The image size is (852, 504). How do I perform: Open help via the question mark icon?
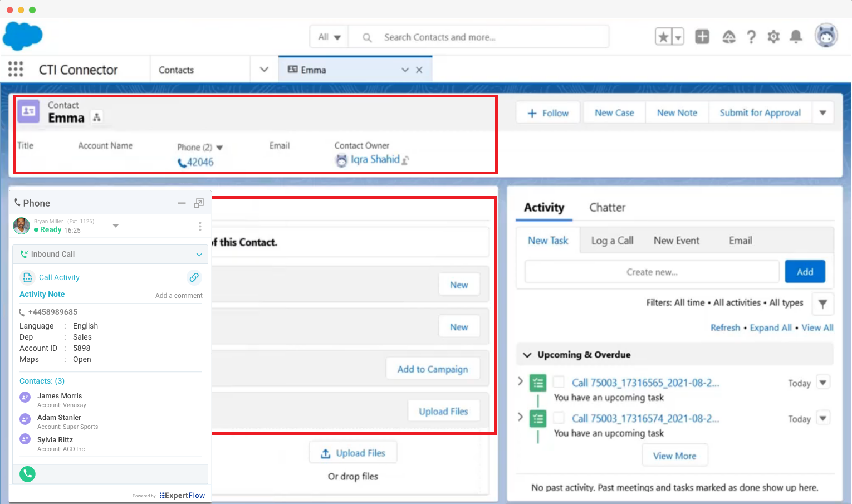751,36
